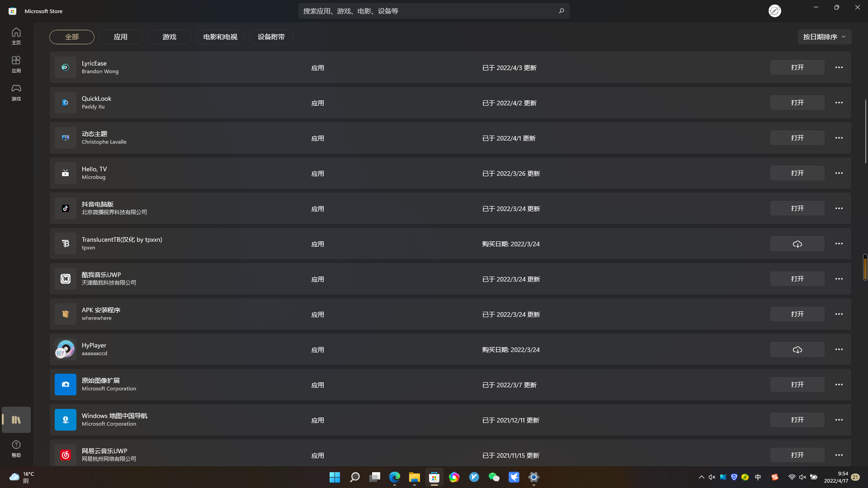Click cloud download icon for TranslucentTB

pyautogui.click(x=797, y=244)
